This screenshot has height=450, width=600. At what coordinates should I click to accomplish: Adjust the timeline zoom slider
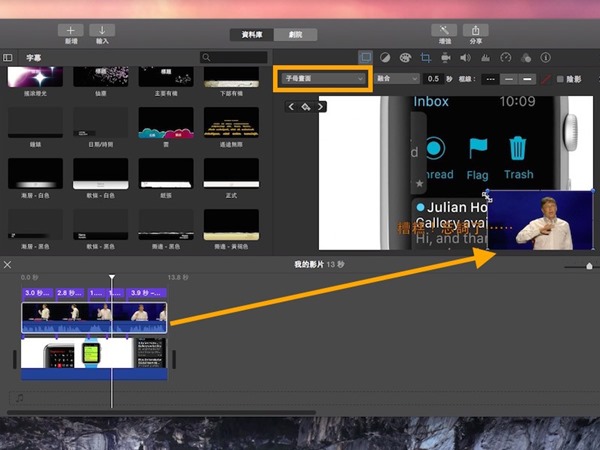pyautogui.click(x=588, y=265)
